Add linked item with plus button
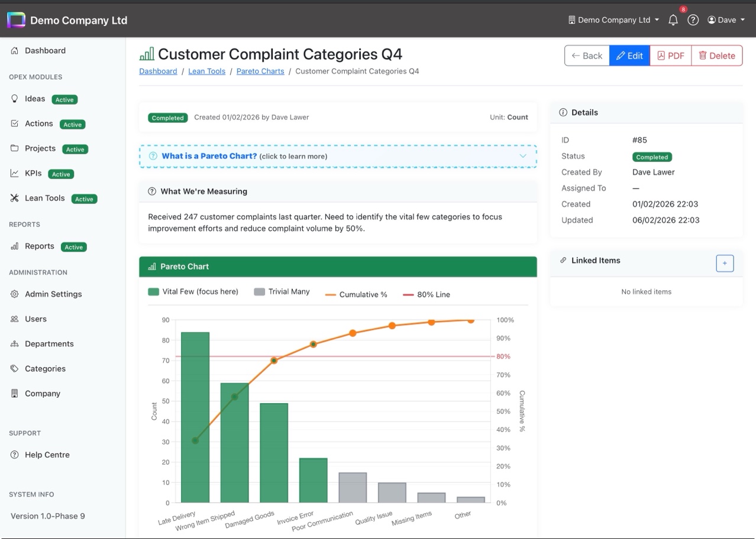The height and width of the screenshot is (539, 756). coord(725,264)
